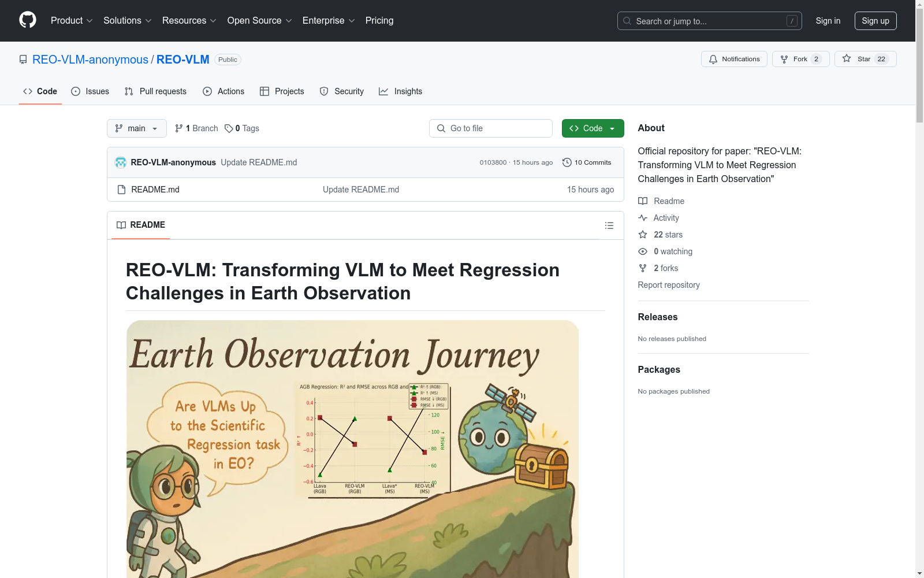Click the Projects table icon
Viewport: 924px width, 578px height.
tap(264, 91)
